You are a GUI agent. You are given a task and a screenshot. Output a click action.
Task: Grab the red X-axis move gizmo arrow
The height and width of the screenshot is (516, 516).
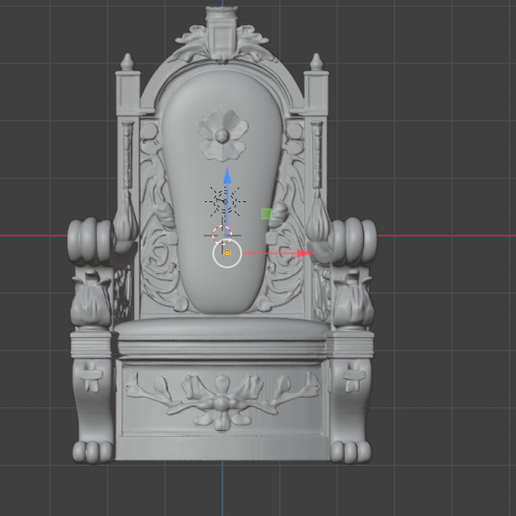tap(305, 253)
